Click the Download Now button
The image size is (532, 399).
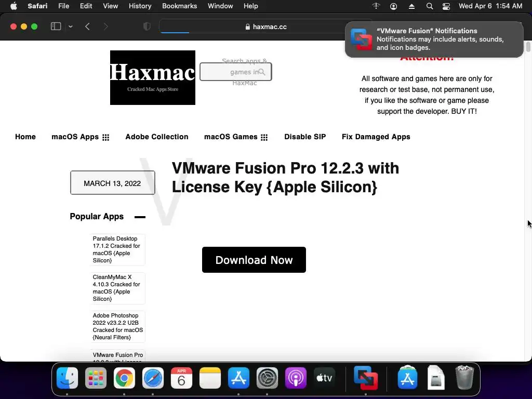click(x=254, y=260)
